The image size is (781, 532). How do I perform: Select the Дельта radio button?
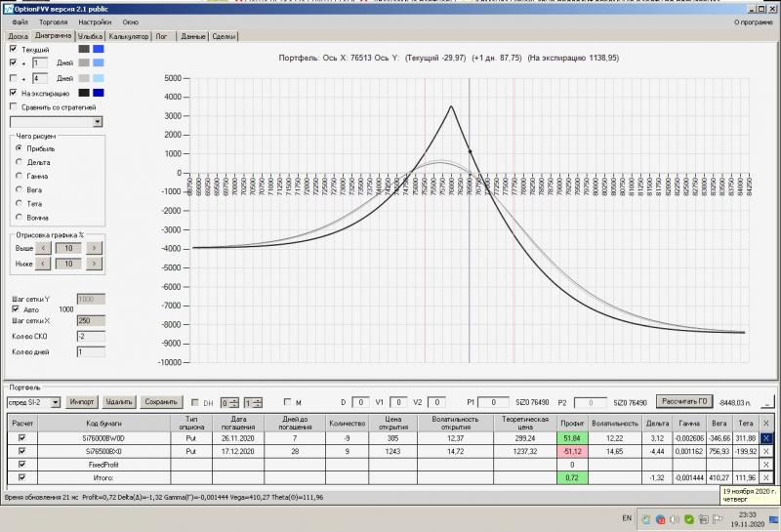tap(19, 161)
